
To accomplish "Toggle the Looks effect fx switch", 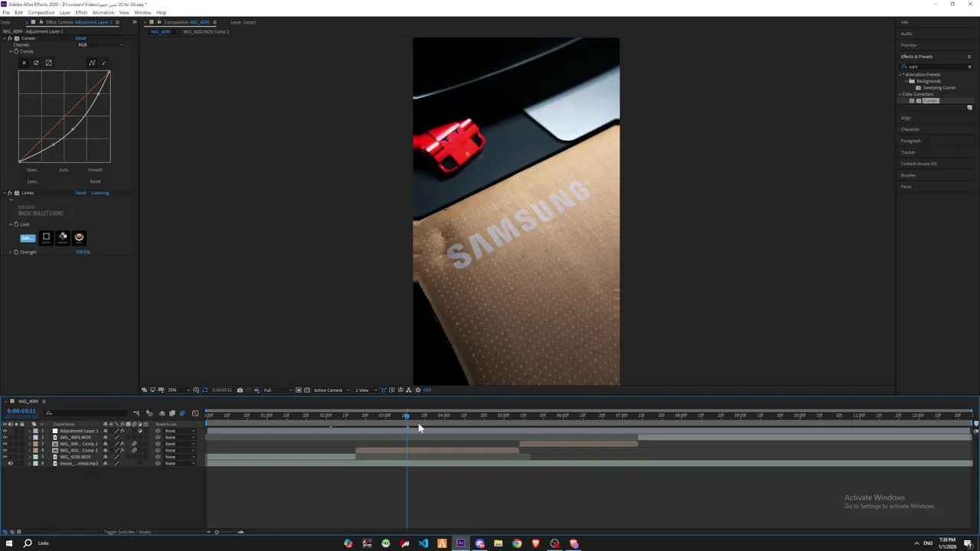I will 11,193.
